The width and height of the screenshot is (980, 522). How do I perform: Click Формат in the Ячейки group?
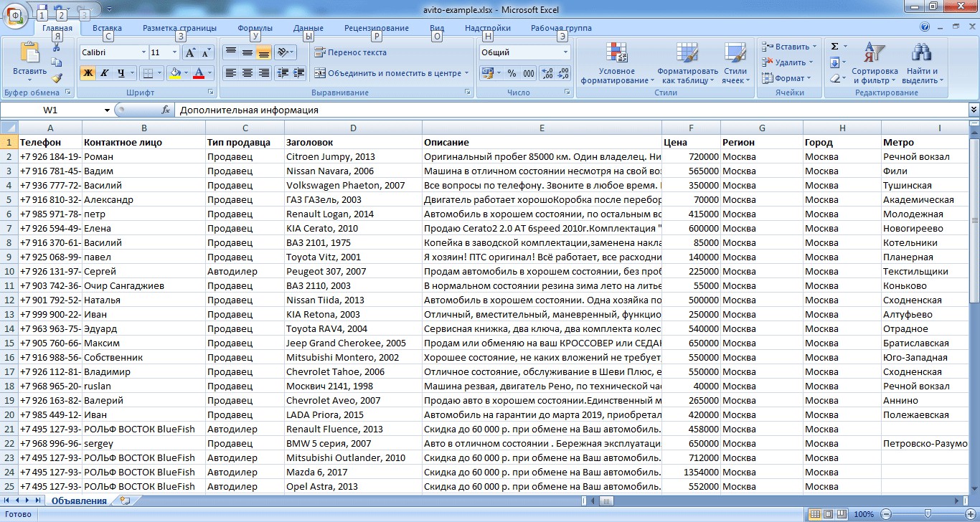pyautogui.click(x=786, y=78)
